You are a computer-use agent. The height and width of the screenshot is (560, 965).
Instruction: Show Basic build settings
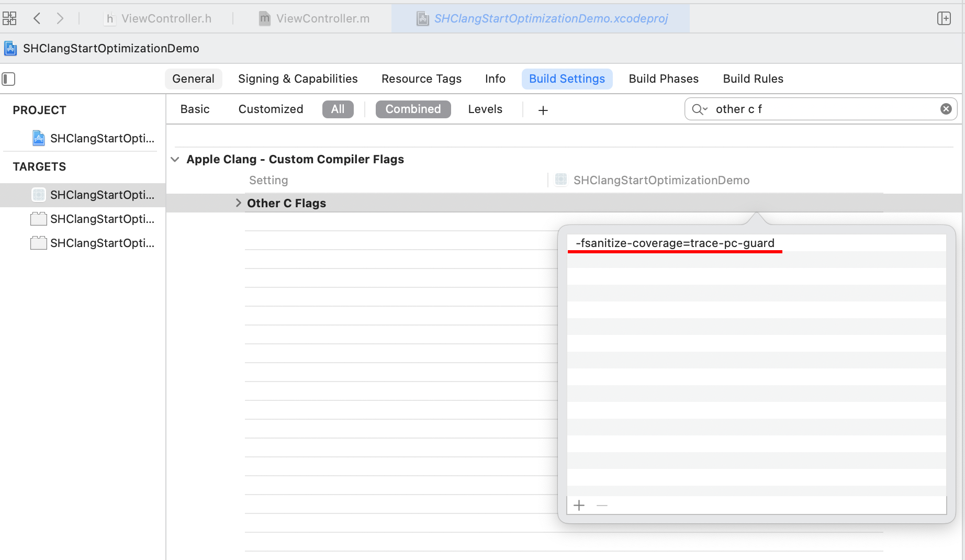195,109
